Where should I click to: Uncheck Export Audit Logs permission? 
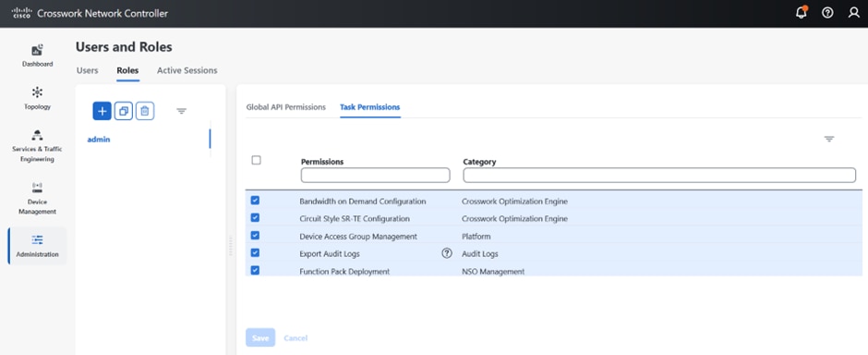pyautogui.click(x=255, y=253)
